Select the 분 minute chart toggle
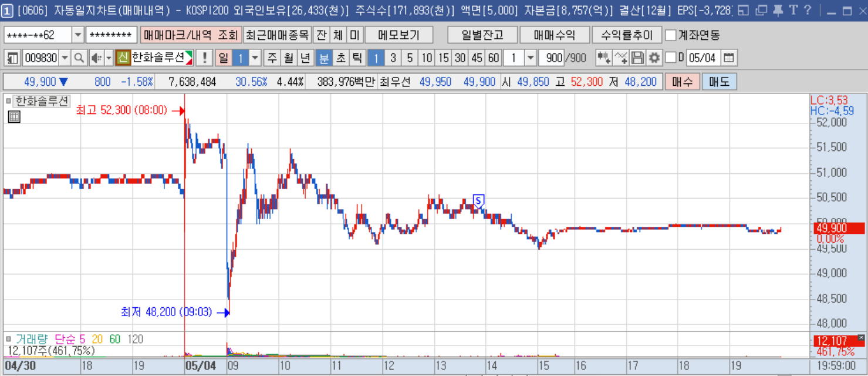Image resolution: width=868 pixels, height=376 pixels. coord(323,58)
